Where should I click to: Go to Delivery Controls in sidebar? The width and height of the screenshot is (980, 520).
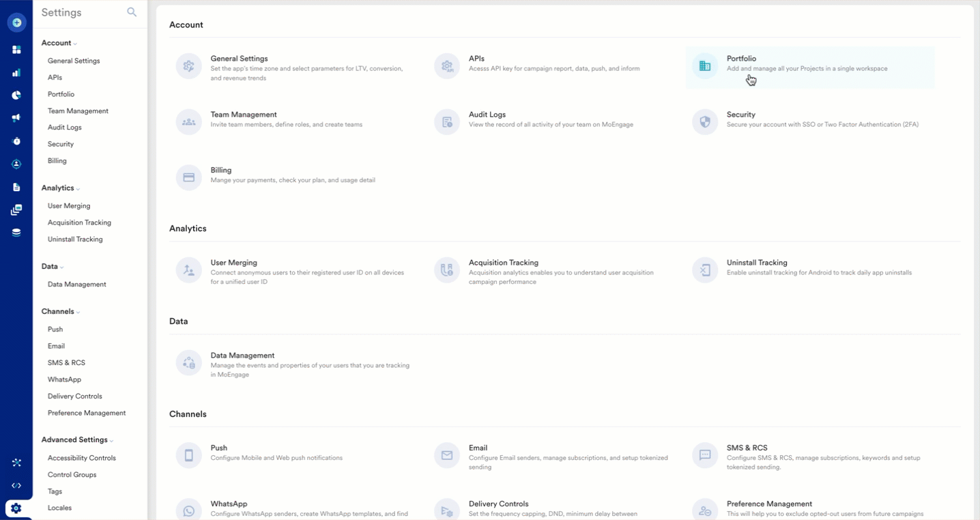[x=75, y=396]
